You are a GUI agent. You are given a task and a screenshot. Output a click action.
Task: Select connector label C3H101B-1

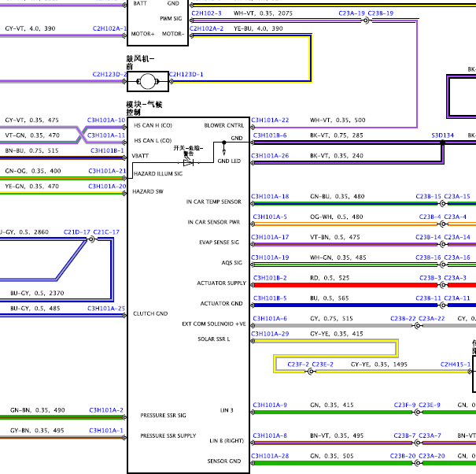107,150
